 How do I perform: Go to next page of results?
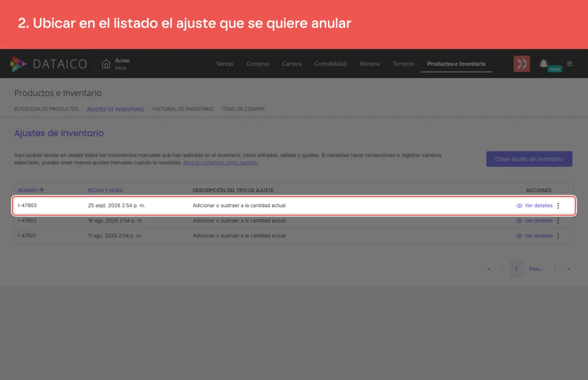click(555, 269)
